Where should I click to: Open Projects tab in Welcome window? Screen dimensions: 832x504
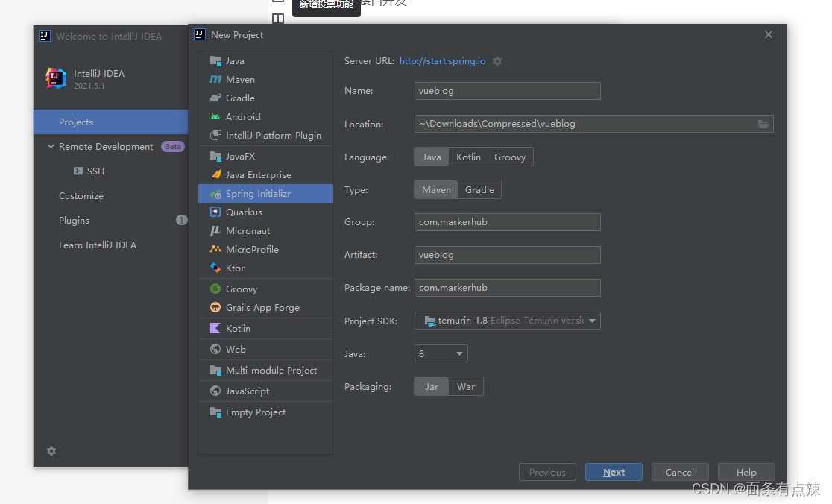click(x=111, y=122)
